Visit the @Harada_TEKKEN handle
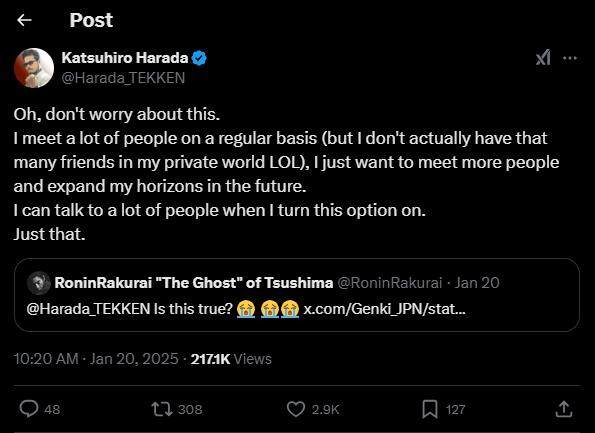 click(x=123, y=78)
